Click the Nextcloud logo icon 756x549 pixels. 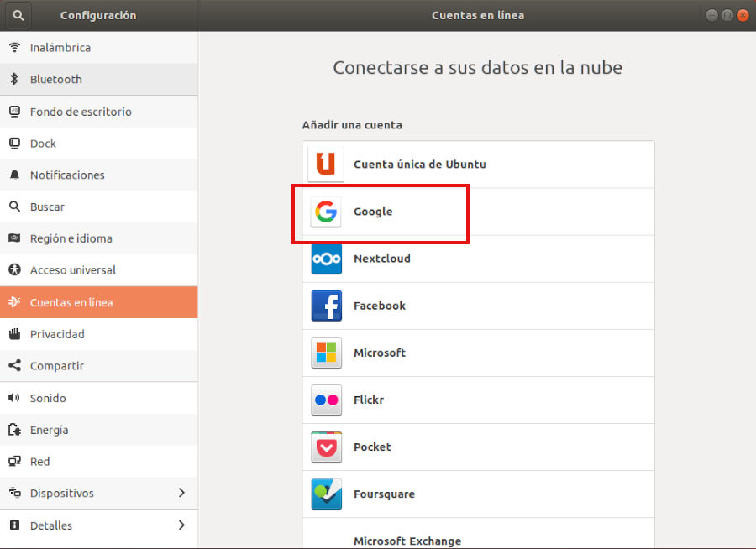pyautogui.click(x=327, y=259)
